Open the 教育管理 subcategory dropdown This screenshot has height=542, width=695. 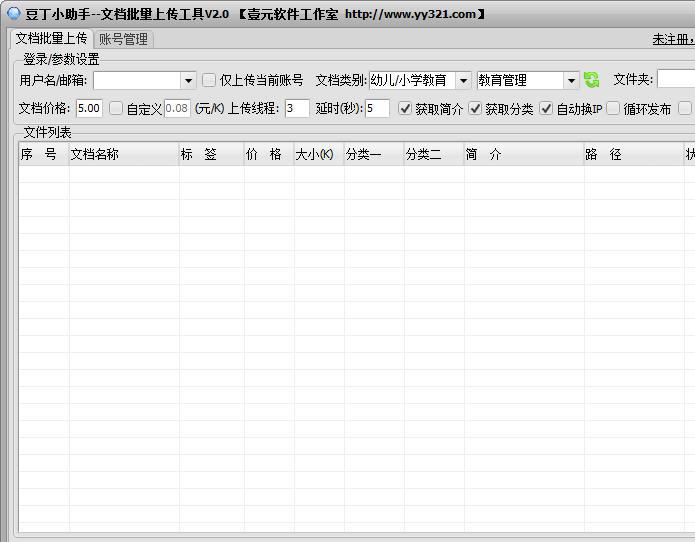[x=571, y=80]
